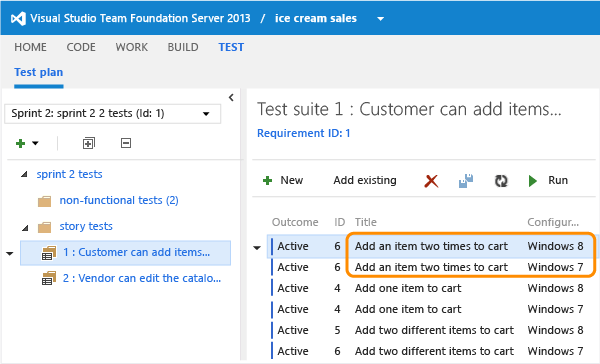Click the Visual Studio logo icon

click(x=18, y=18)
